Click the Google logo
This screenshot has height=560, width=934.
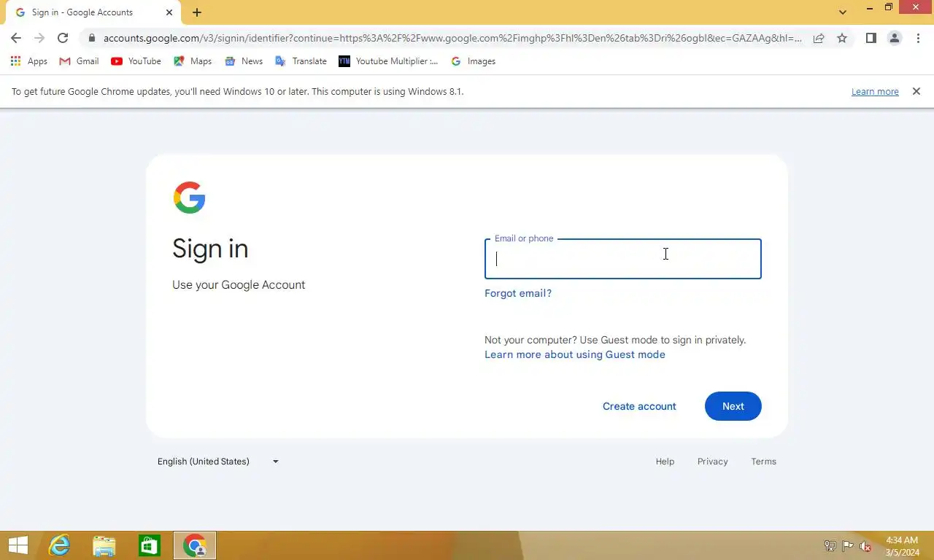[190, 198]
